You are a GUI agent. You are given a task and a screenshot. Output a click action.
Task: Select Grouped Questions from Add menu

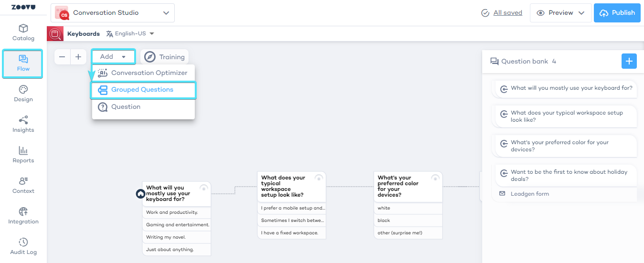point(143,90)
